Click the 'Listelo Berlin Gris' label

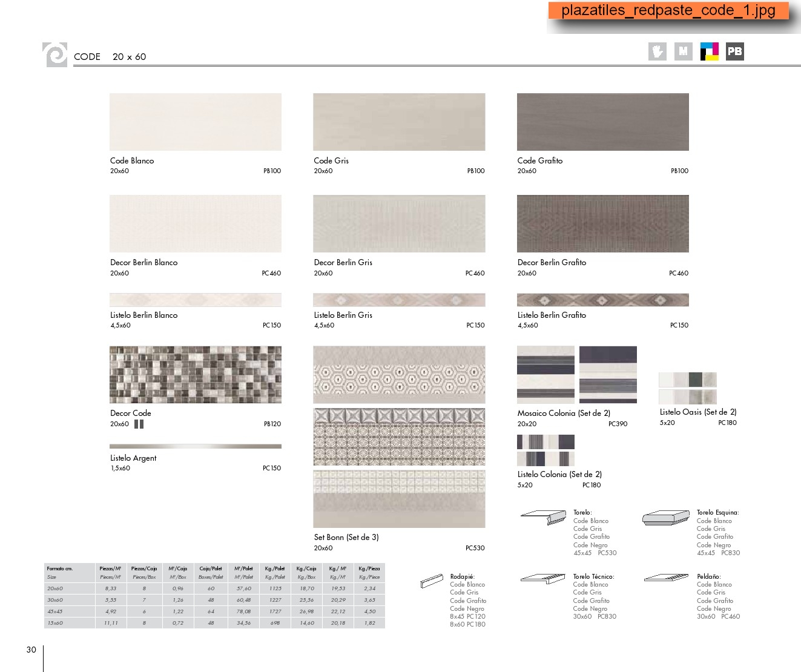pos(343,315)
